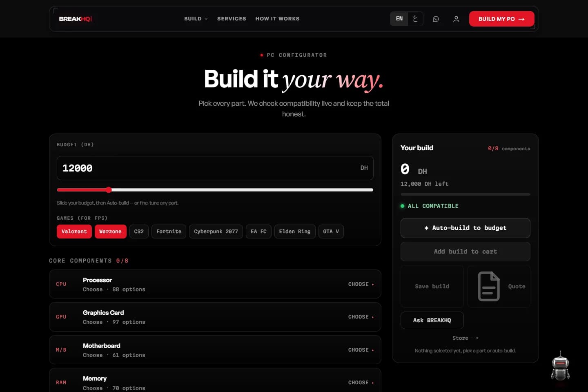Toggle the Cyberpunk 2077 chip
The width and height of the screenshot is (588, 392).
(x=216, y=232)
